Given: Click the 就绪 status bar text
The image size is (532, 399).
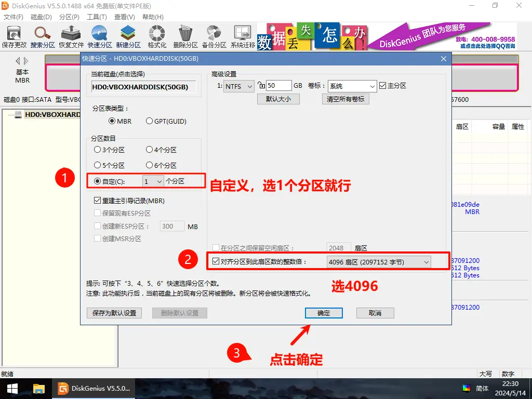Looking at the screenshot, I should click(7, 374).
